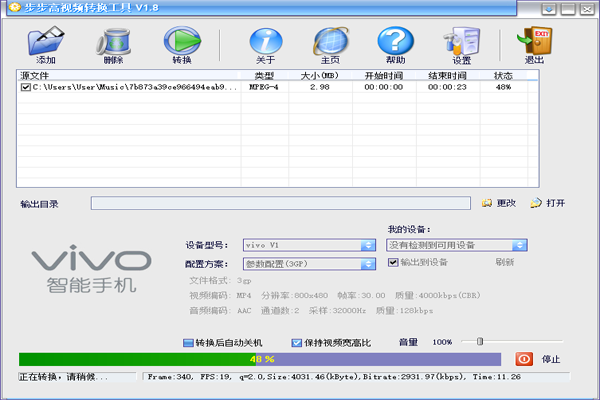
Task: Click the 刷新 refresh devices link
Action: tap(505, 262)
